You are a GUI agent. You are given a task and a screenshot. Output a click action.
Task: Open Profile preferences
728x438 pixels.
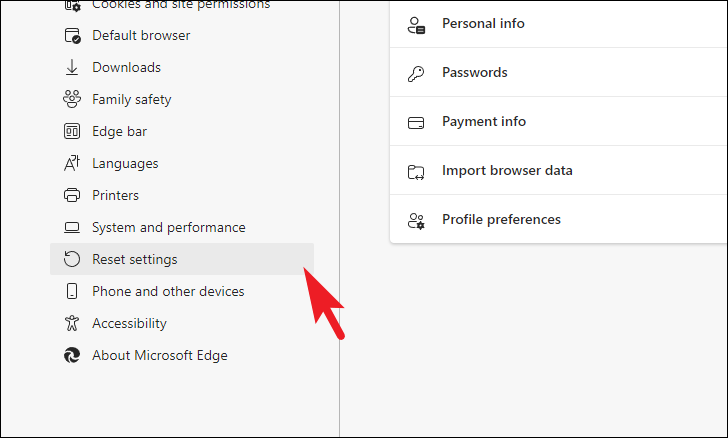(501, 219)
